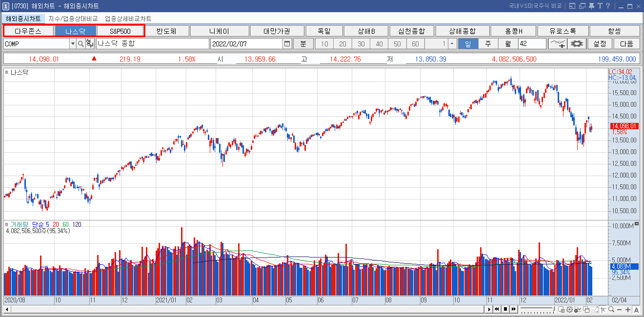Open help with the question mark icon
The image size is (644, 317).
click(x=608, y=6)
